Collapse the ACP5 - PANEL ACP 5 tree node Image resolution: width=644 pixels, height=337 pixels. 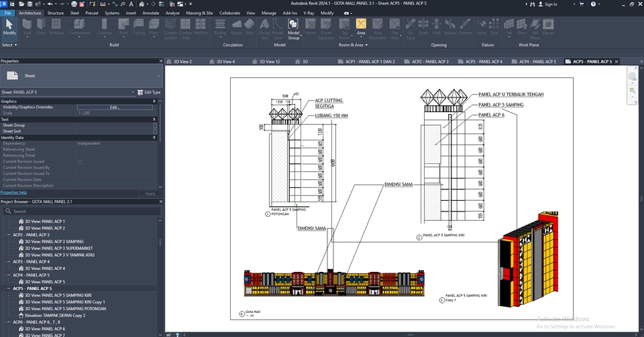(x=9, y=289)
